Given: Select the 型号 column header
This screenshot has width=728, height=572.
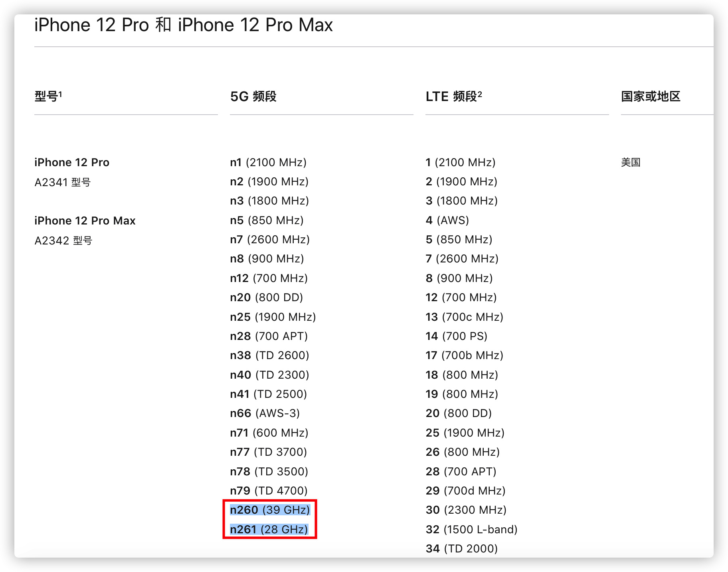Looking at the screenshot, I should tap(48, 96).
